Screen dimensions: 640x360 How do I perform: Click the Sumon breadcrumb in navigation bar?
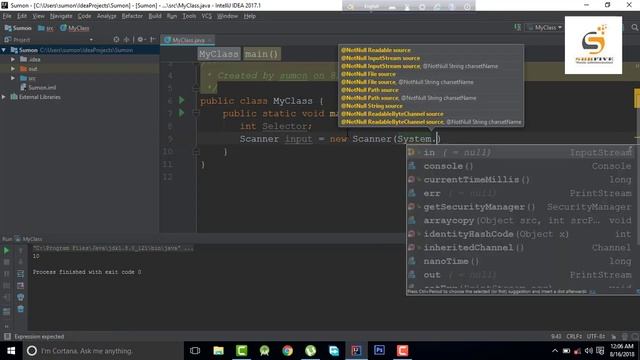coord(18,28)
